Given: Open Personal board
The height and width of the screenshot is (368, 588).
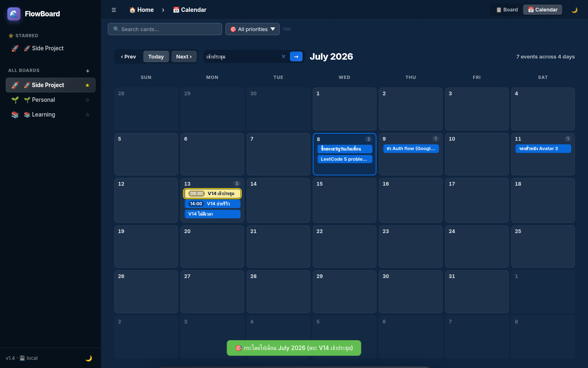Looking at the screenshot, I should coord(51,100).
